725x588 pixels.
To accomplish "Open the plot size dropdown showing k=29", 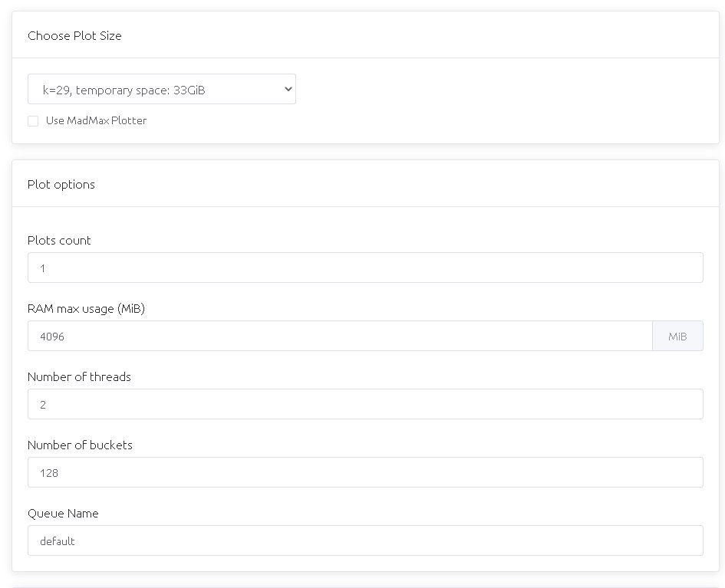I will [x=162, y=89].
